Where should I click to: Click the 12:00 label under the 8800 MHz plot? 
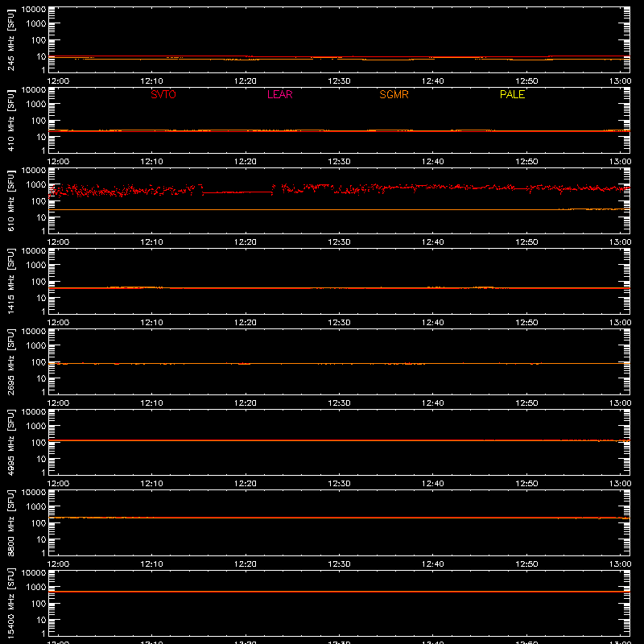tap(58, 564)
